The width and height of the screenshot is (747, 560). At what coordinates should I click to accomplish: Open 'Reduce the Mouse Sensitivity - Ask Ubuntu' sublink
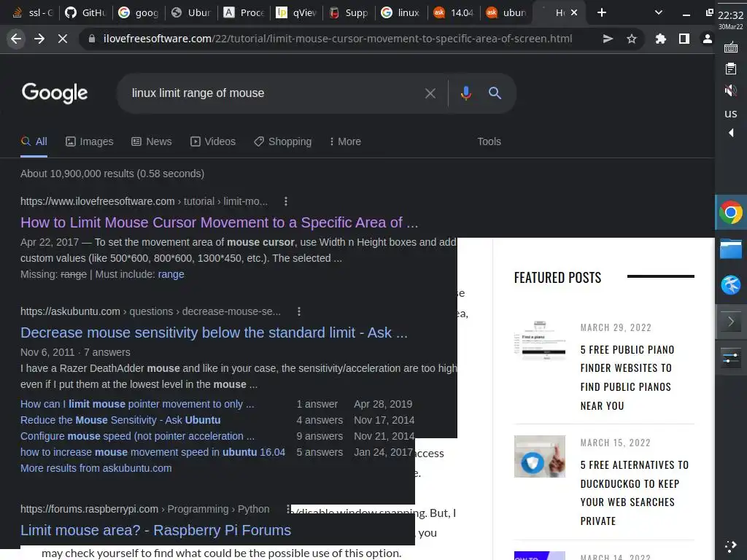pos(120,421)
